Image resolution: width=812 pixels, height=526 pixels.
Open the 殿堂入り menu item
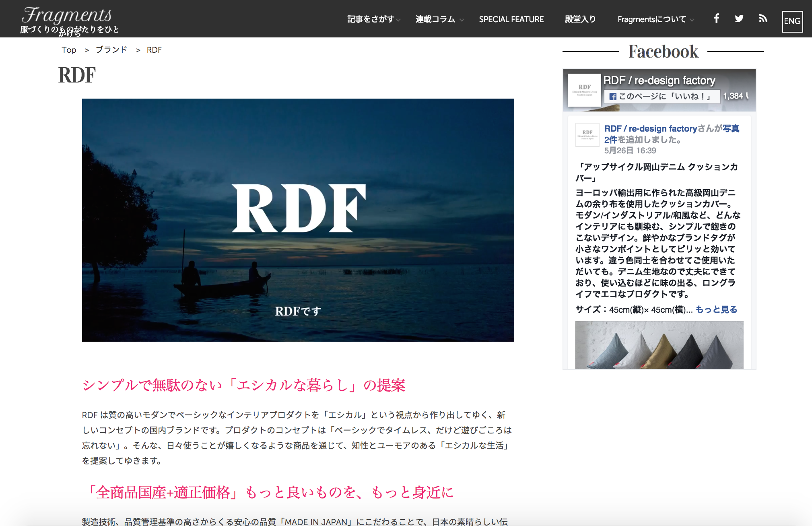click(x=580, y=19)
